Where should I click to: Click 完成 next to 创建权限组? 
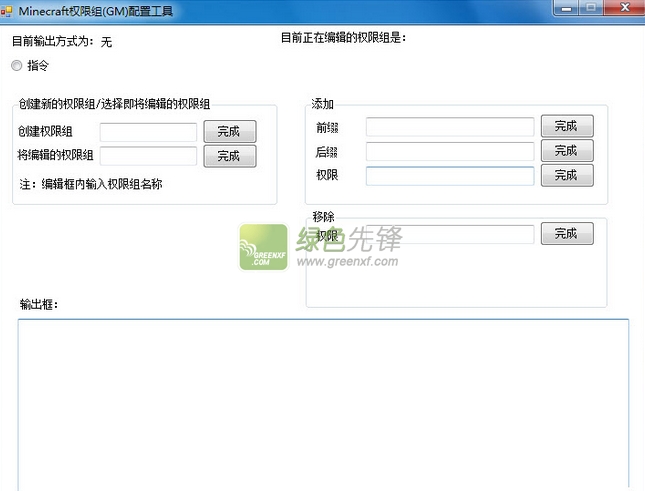(230, 132)
